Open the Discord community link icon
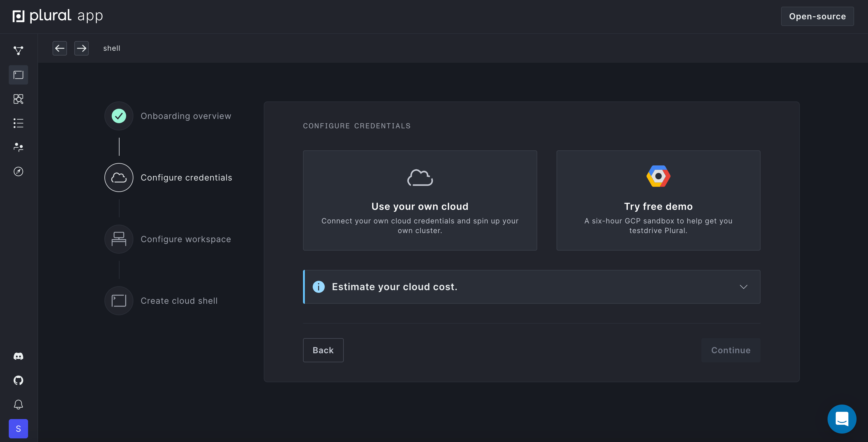Screen dimensions: 868x442 point(18,356)
